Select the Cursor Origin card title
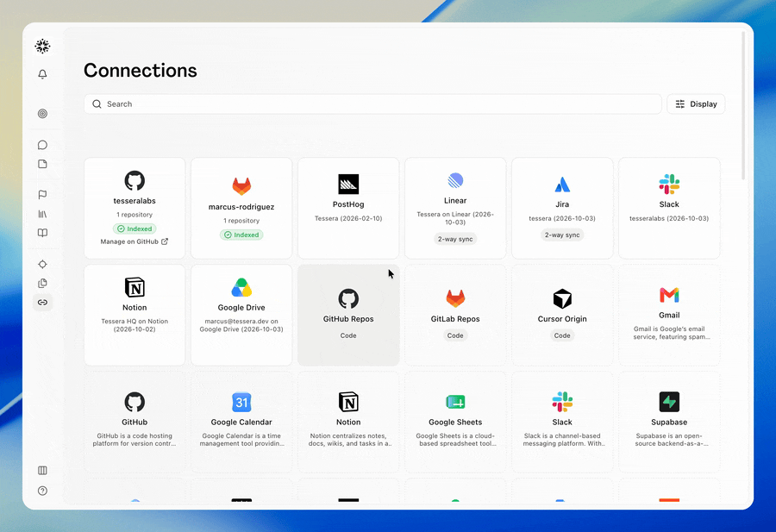The image size is (776, 532). (562, 319)
